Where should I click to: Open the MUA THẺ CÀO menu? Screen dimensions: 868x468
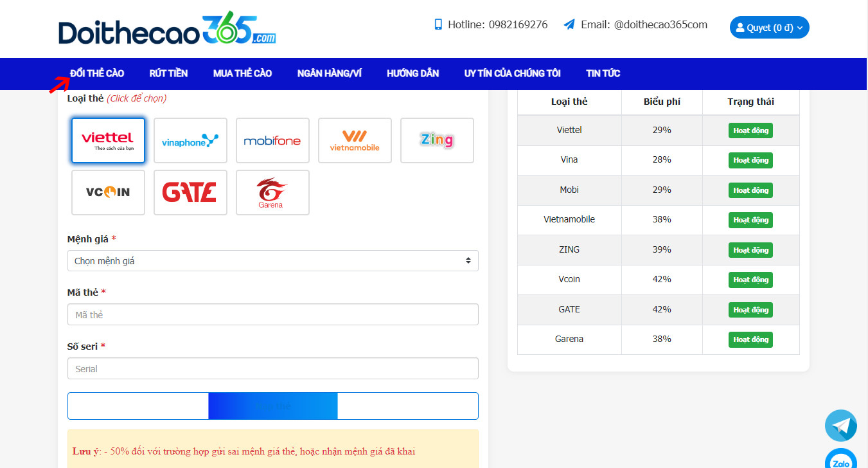click(242, 73)
